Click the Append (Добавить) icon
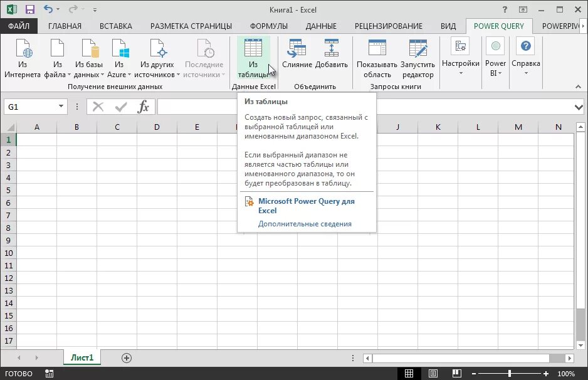The height and width of the screenshot is (380, 588). tap(331, 48)
